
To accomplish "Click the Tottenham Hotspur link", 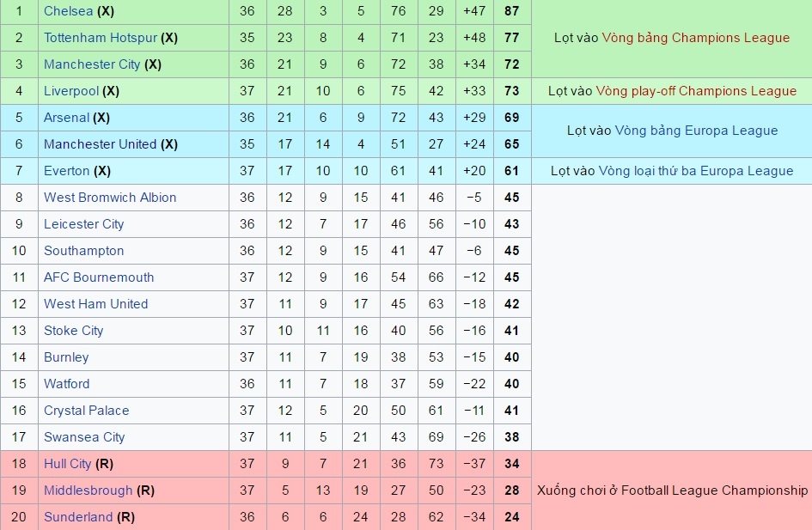I will [101, 38].
